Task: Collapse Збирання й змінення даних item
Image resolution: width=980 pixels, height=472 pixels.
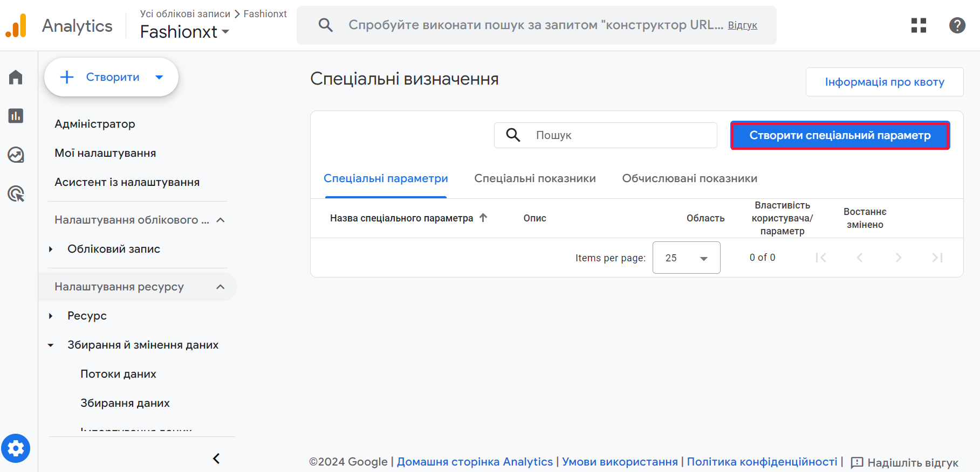Action: coord(51,345)
